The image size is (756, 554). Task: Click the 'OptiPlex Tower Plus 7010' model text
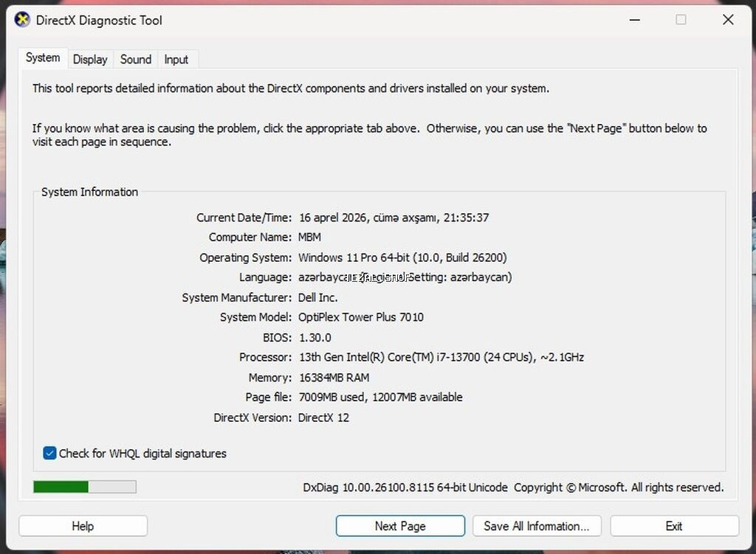tap(361, 317)
